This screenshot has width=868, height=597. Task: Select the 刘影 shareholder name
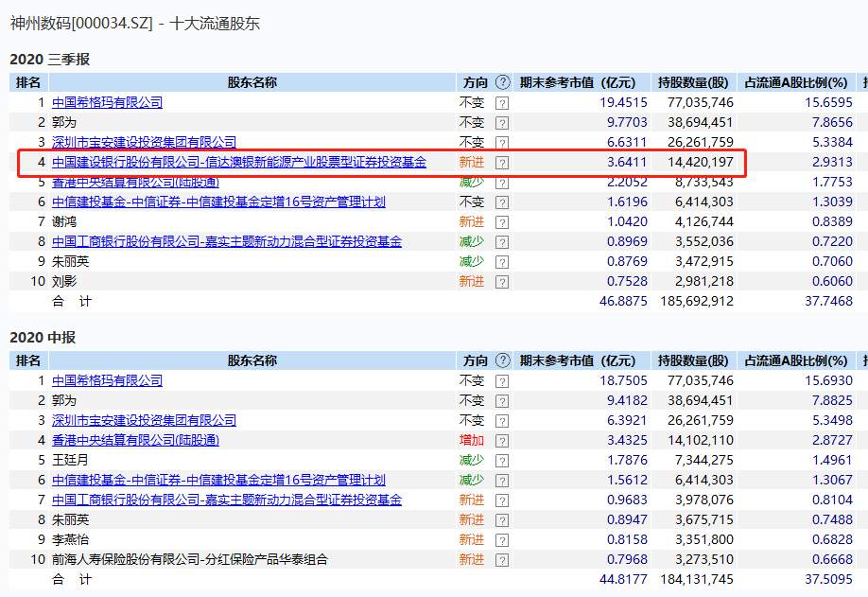[64, 282]
